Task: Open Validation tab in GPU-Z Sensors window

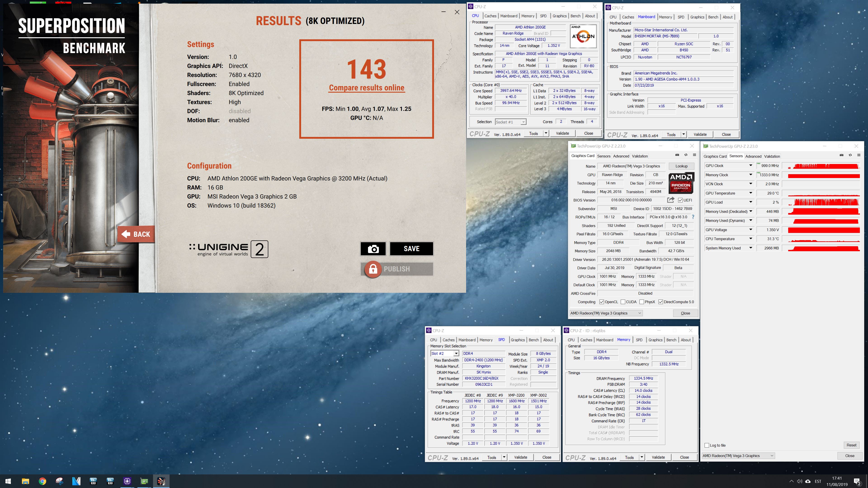Action: (x=772, y=156)
